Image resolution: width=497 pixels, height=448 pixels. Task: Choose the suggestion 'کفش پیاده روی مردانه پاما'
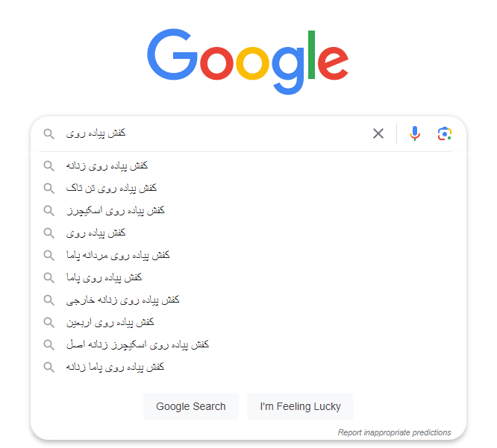pyautogui.click(x=118, y=255)
